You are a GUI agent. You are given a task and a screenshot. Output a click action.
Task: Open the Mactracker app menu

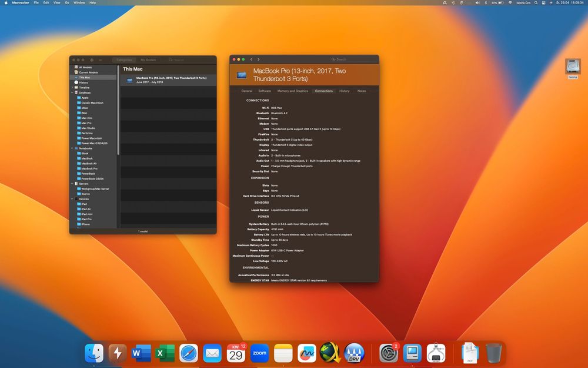click(21, 2)
